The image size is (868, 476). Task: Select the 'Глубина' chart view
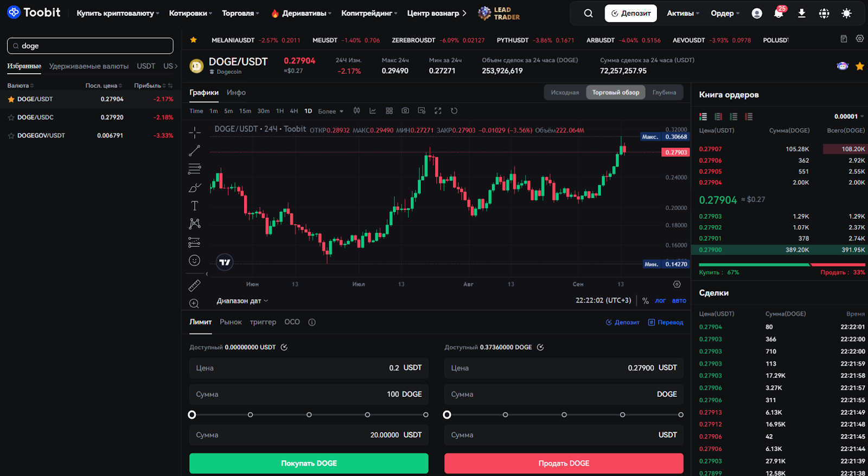tap(664, 92)
